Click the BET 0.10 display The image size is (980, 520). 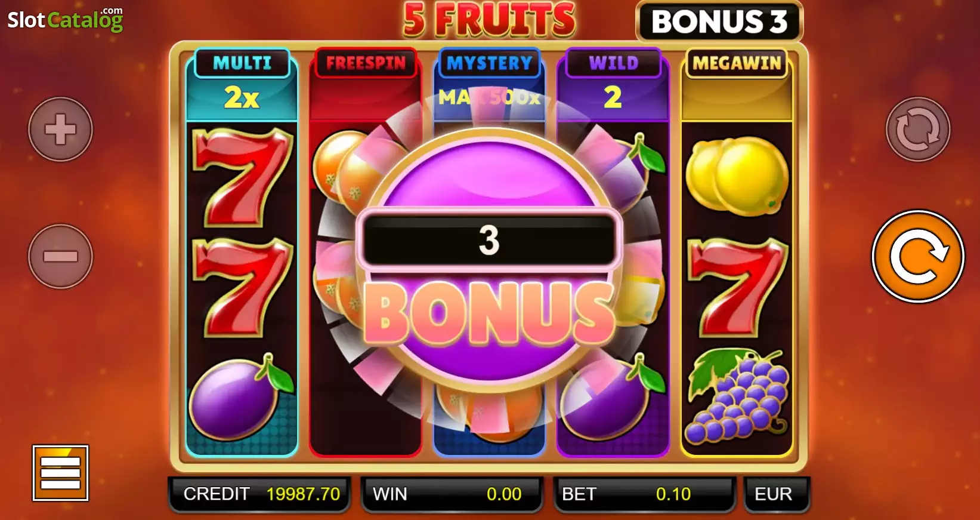pos(643,494)
